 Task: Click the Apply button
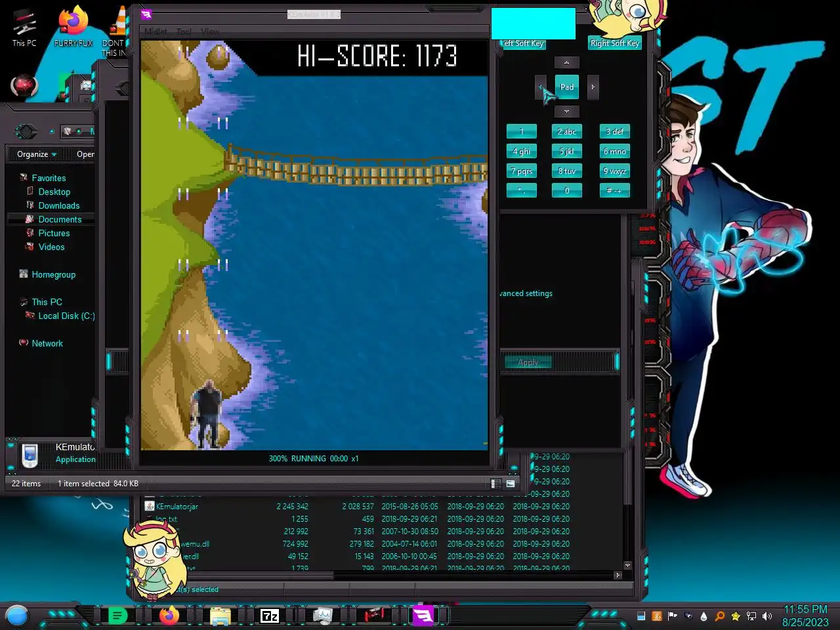(x=528, y=362)
